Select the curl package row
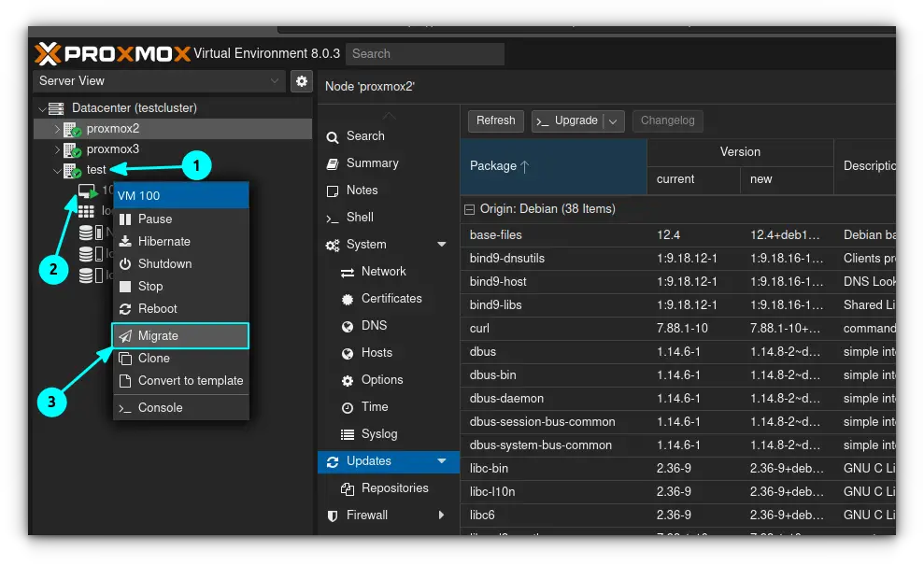 [x=677, y=329]
